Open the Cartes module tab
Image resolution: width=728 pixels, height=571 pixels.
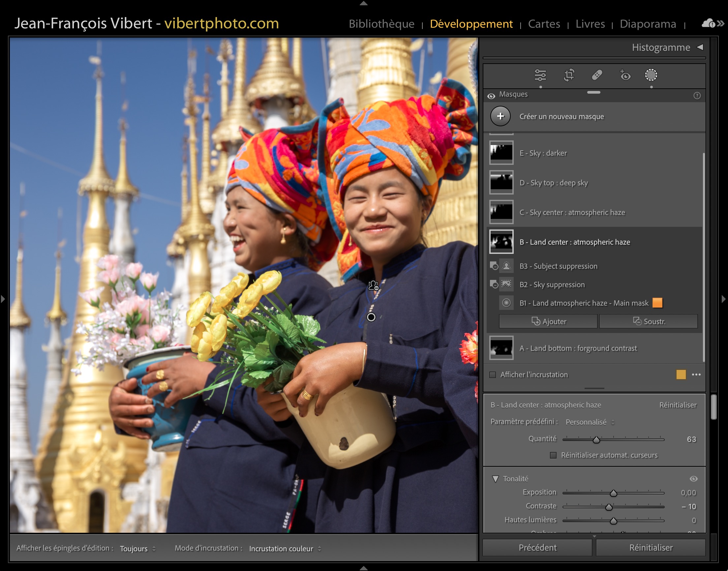point(544,24)
